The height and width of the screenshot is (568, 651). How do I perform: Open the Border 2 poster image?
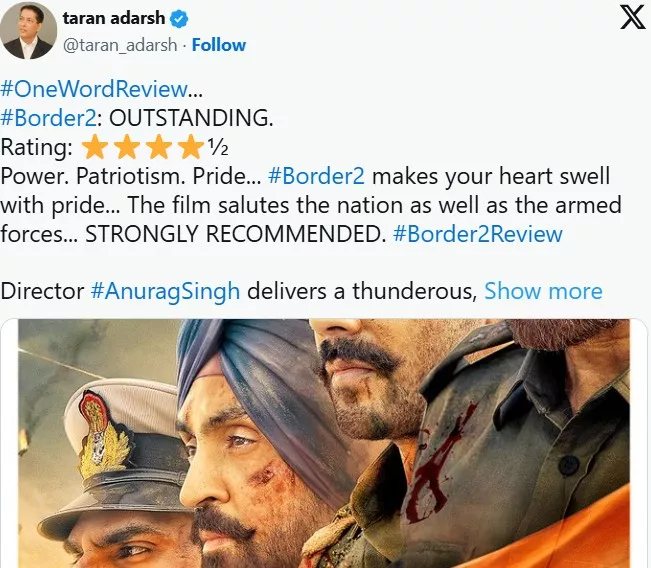(x=324, y=443)
